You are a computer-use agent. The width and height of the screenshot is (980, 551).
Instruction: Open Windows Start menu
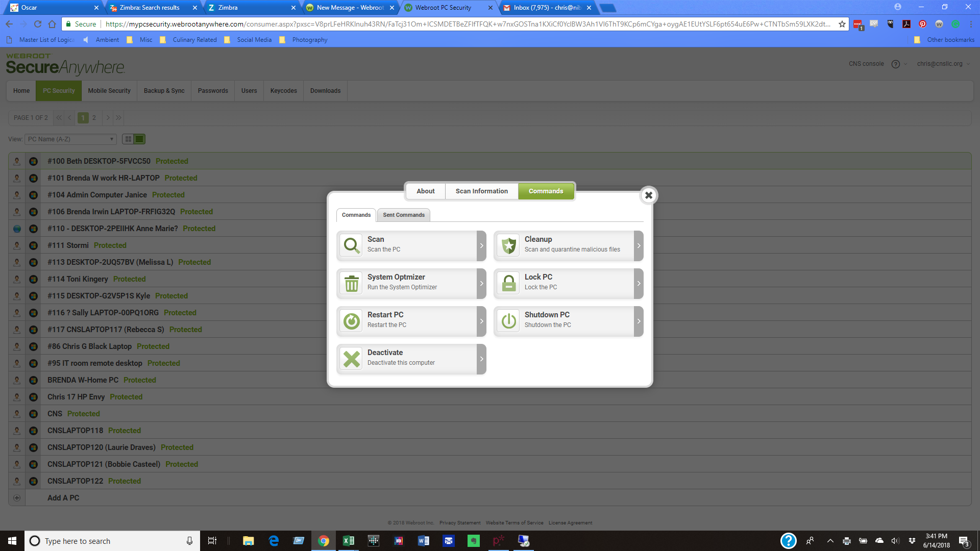click(x=12, y=541)
